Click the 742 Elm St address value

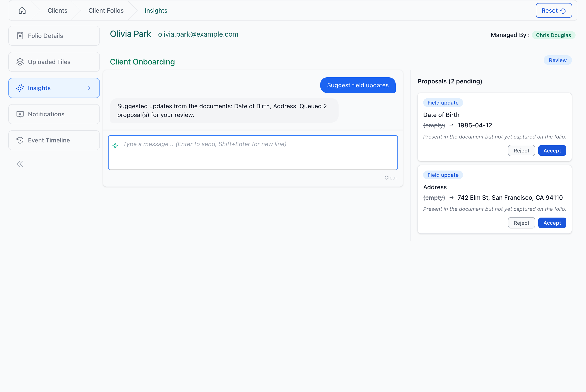pyautogui.click(x=510, y=198)
